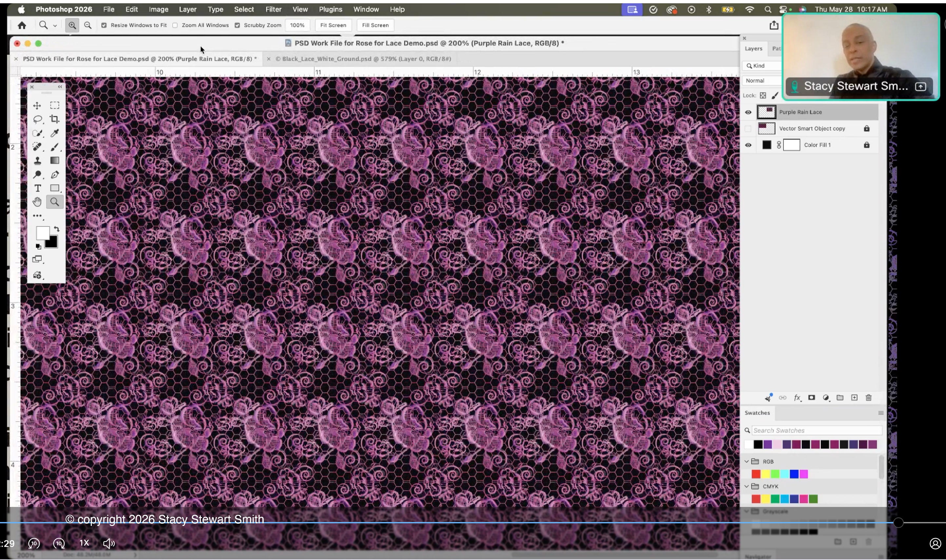Select the Brush tool

click(55, 147)
